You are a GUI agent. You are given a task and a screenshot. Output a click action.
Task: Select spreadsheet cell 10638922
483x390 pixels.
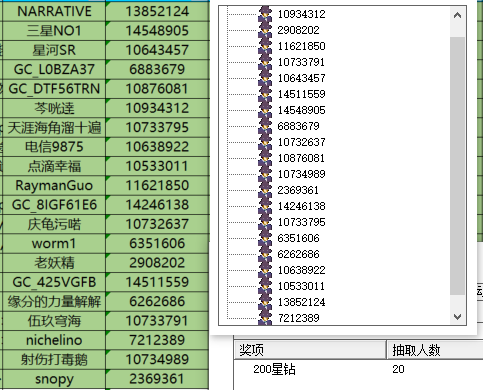point(157,147)
